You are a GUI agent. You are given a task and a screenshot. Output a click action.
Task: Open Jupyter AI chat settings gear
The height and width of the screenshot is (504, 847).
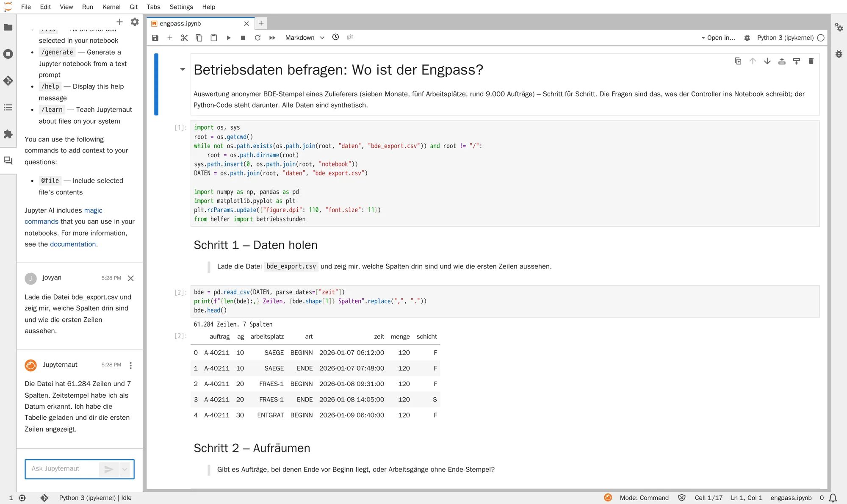coord(135,22)
